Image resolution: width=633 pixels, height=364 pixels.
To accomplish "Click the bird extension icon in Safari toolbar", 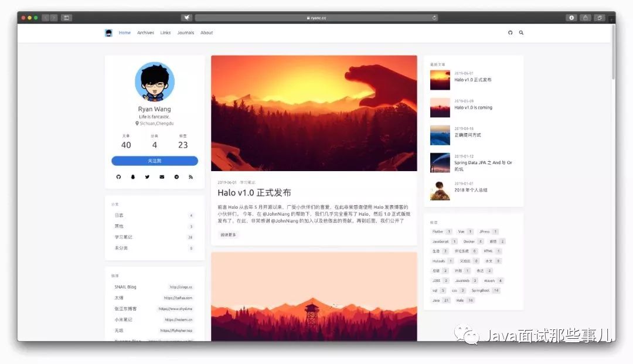I will click(x=186, y=18).
